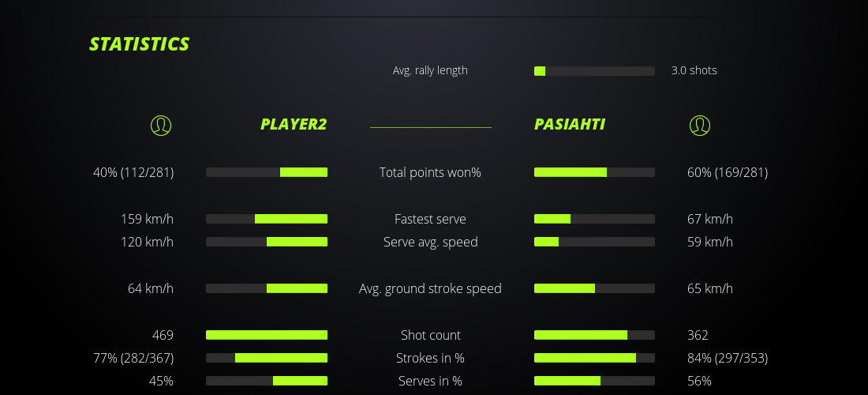
Task: Open the PASIAHTI player name
Action: (x=570, y=124)
